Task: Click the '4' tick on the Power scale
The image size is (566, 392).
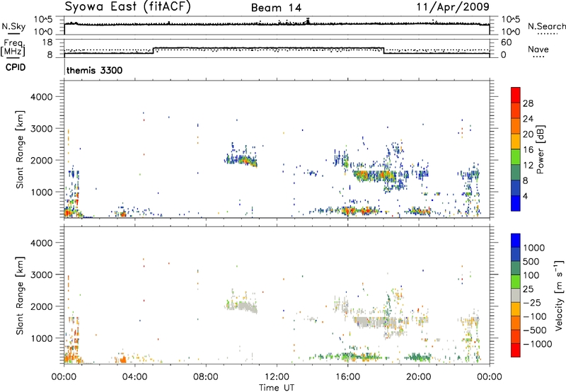Action: (525, 196)
